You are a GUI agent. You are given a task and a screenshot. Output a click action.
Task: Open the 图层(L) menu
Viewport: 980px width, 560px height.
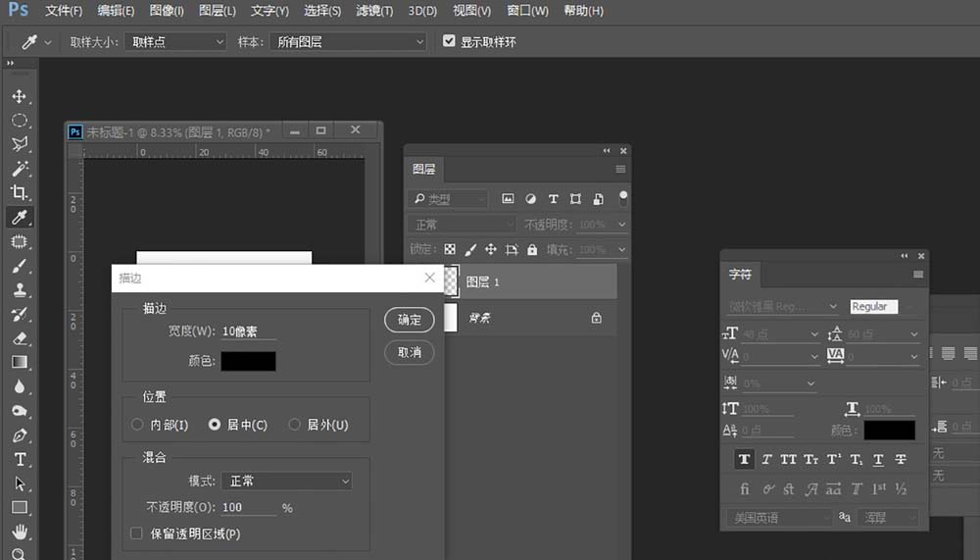click(x=217, y=11)
